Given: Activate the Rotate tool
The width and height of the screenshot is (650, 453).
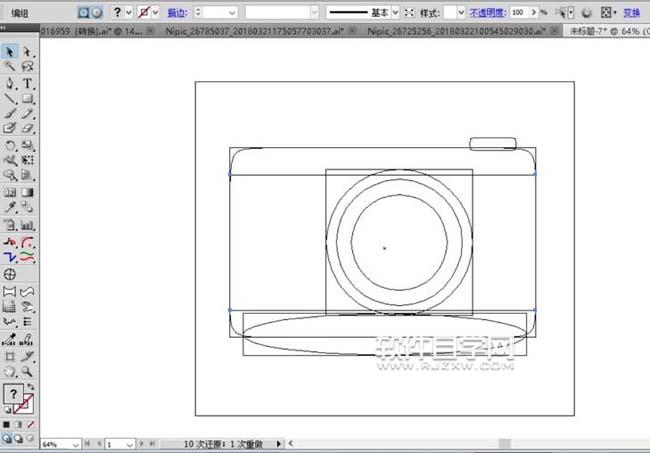Looking at the screenshot, I should 10,145.
